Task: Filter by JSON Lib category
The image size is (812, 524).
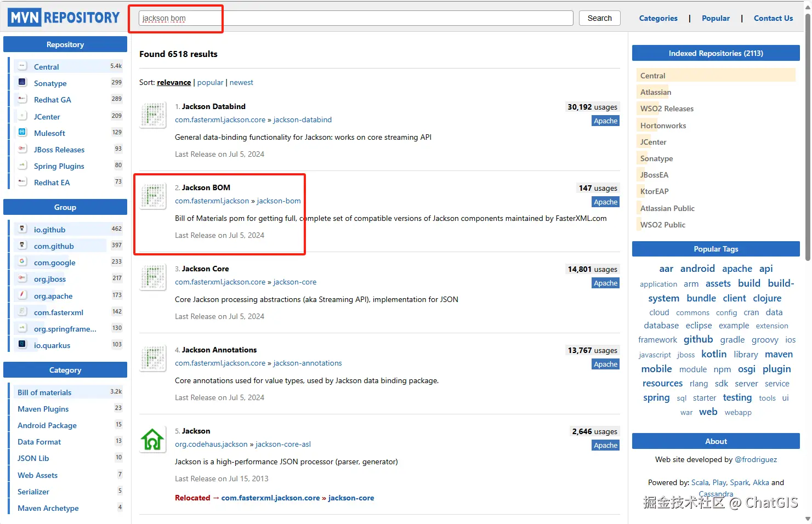Action: point(33,458)
